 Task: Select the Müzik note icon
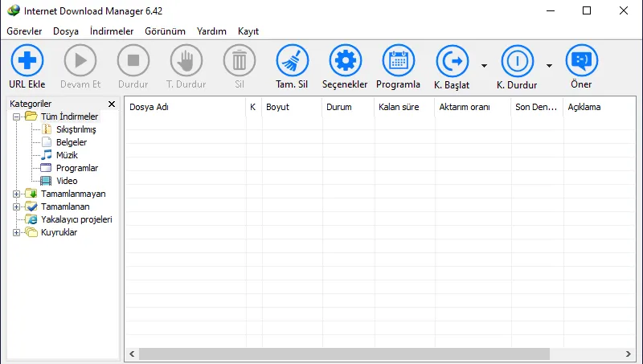[47, 155]
